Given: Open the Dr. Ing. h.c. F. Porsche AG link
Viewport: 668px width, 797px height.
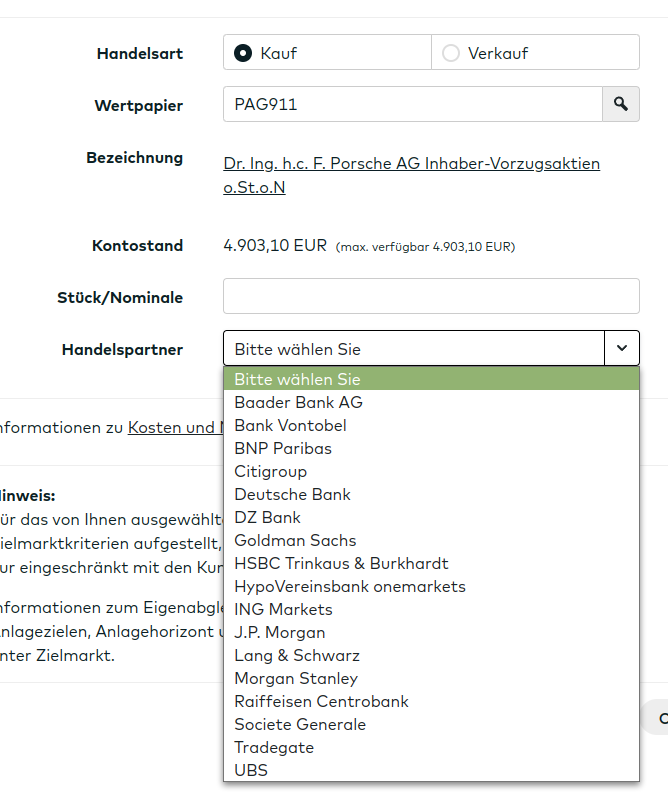Looking at the screenshot, I should point(411,175).
